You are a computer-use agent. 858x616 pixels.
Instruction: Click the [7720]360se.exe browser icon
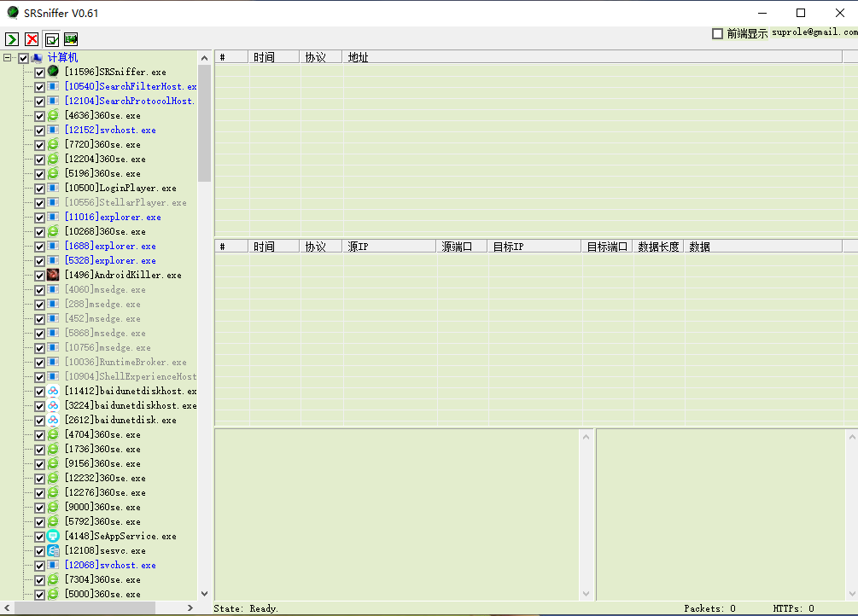[x=53, y=144]
